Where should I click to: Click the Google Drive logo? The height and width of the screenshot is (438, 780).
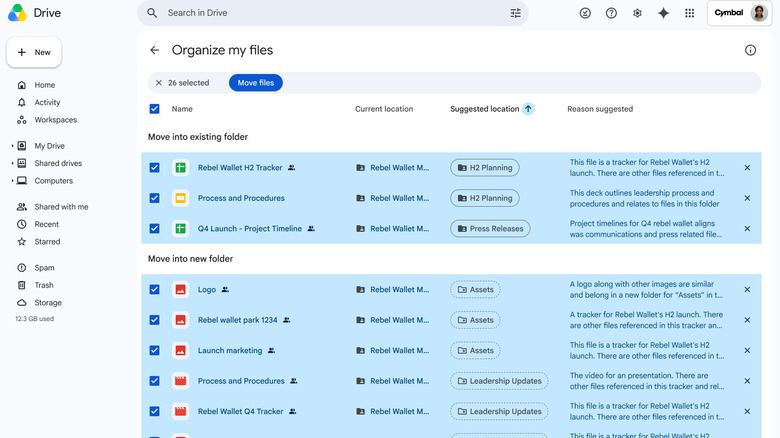coord(17,13)
